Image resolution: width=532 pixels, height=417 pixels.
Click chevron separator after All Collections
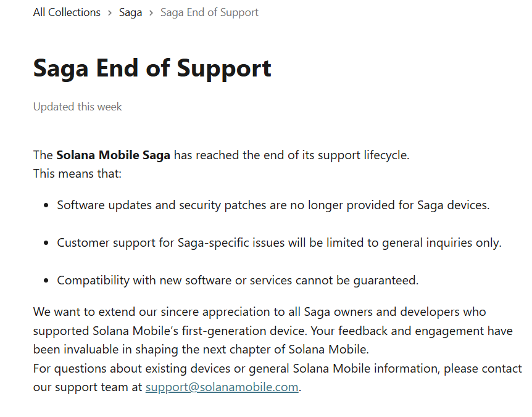coord(110,12)
